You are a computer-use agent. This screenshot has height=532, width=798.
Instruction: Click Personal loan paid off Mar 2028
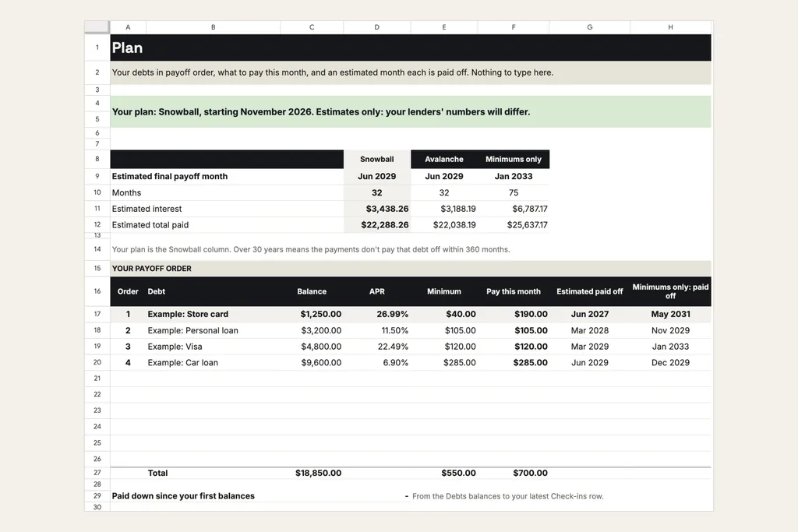click(590, 330)
